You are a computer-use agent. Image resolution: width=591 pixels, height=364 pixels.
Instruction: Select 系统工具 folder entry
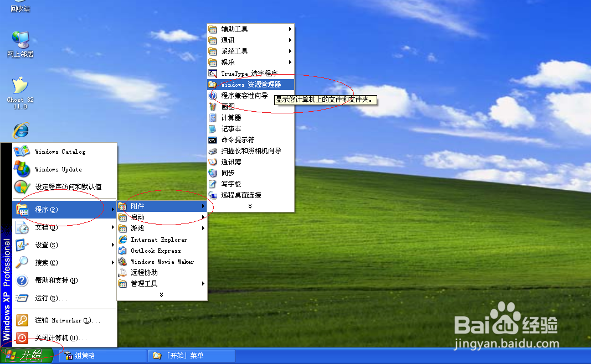[251, 51]
